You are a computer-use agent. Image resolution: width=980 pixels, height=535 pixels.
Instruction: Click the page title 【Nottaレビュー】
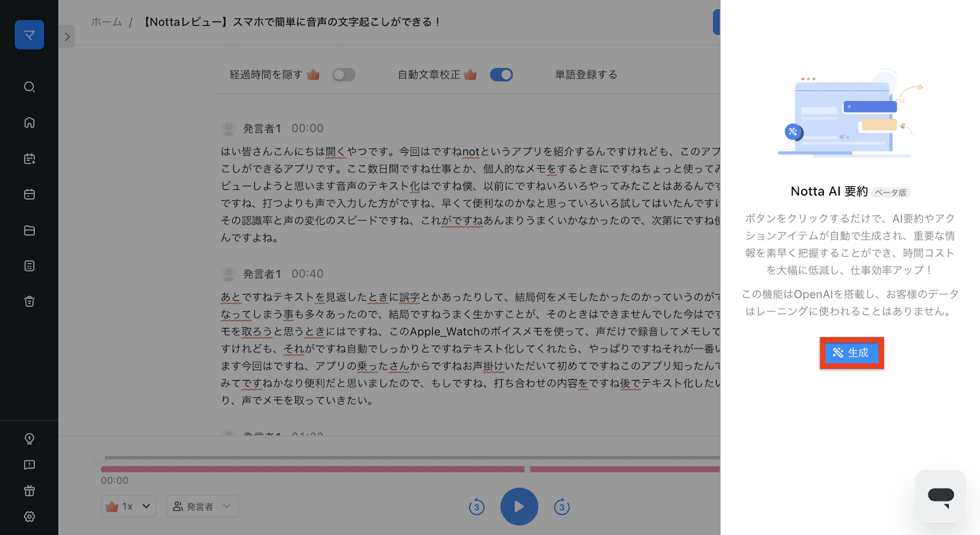(291, 22)
